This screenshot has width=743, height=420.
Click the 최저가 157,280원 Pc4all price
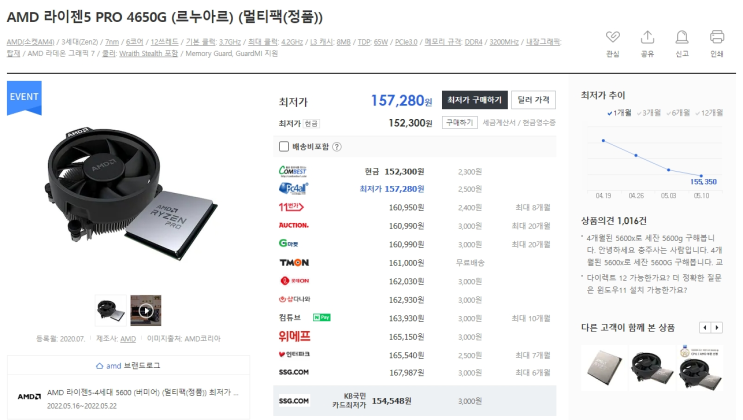[392, 189]
